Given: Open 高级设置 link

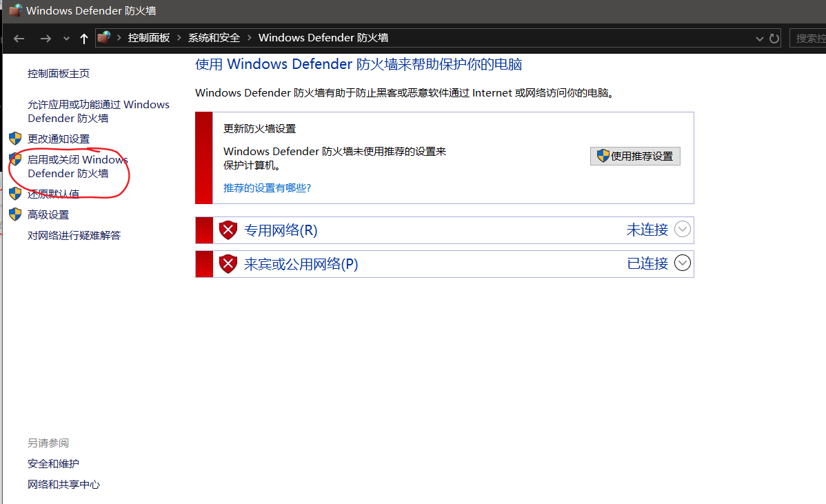Looking at the screenshot, I should (x=48, y=215).
